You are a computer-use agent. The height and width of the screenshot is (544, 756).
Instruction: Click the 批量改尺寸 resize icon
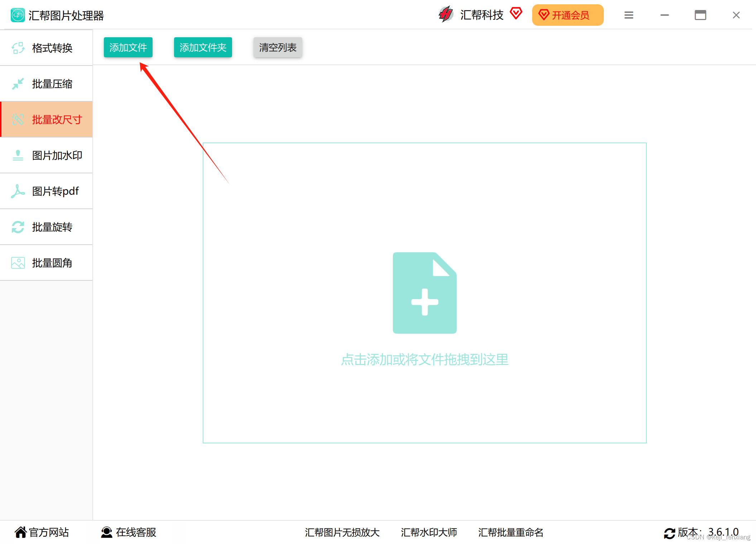(18, 120)
